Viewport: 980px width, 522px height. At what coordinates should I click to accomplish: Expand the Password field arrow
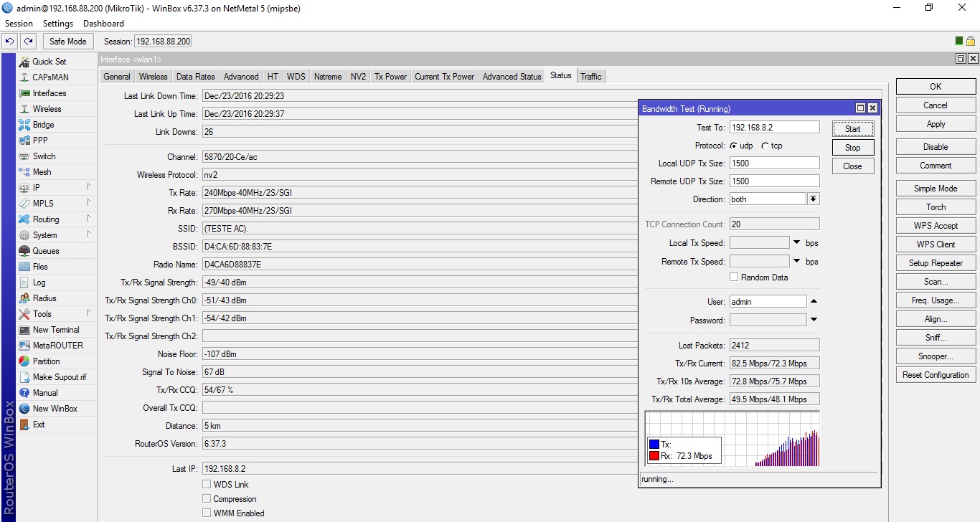pos(814,321)
